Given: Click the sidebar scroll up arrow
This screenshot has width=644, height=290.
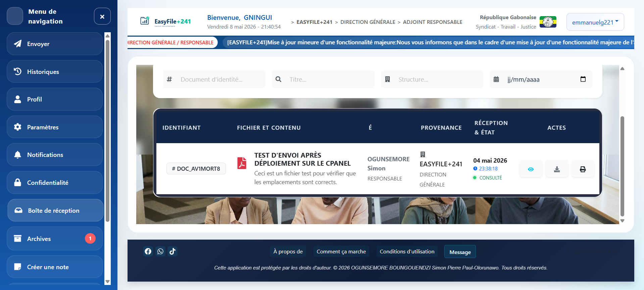Looking at the screenshot, I should pyautogui.click(x=107, y=36).
